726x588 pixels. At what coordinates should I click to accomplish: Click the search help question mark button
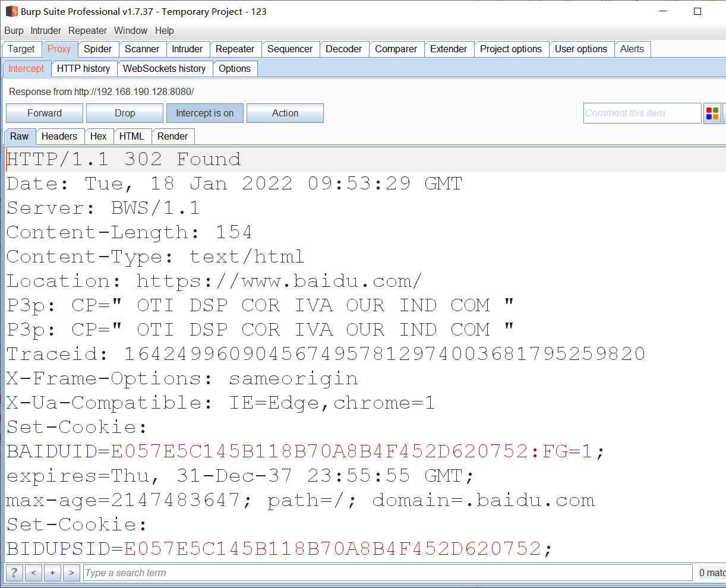click(14, 573)
